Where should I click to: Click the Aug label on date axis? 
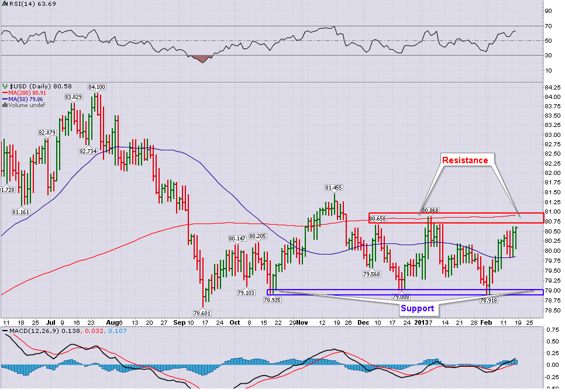tap(114, 322)
